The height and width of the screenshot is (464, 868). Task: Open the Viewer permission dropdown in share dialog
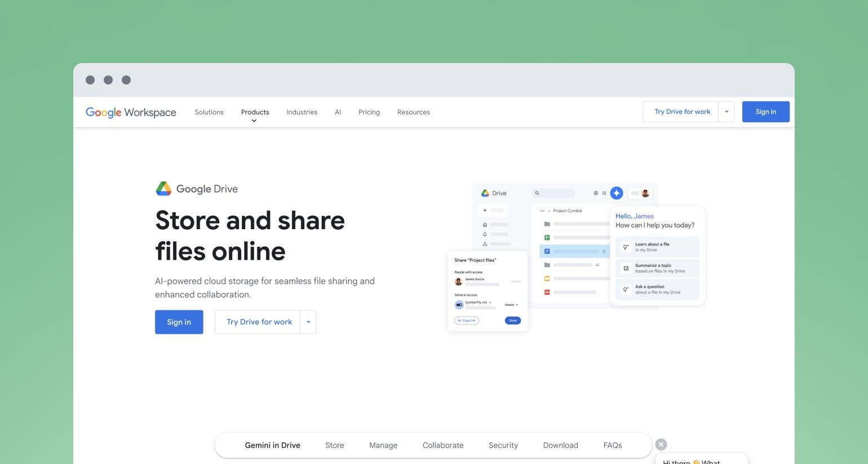click(x=511, y=305)
